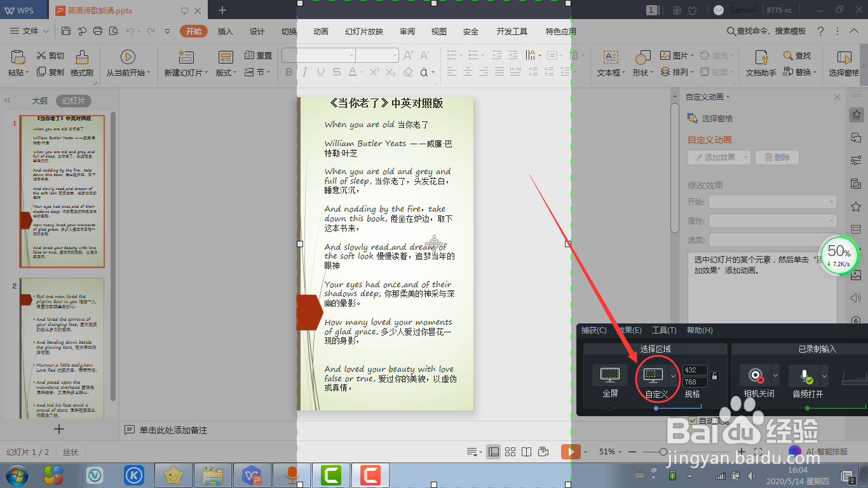Open the Capture (捕获) menu in recorder

click(593, 330)
